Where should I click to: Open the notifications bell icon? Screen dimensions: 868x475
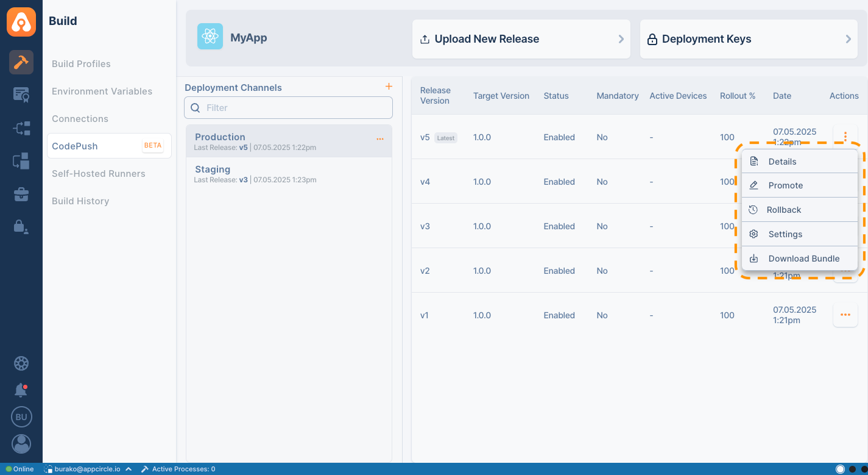21,390
